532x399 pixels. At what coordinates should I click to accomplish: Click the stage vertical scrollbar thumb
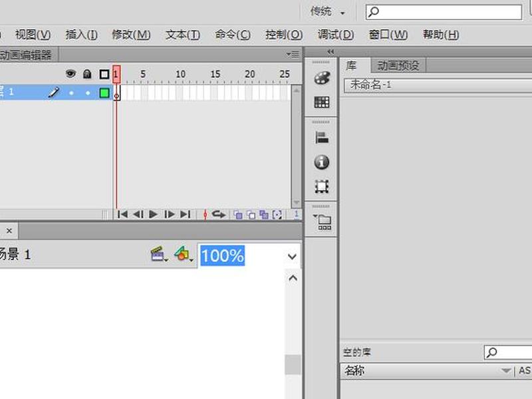(293, 364)
